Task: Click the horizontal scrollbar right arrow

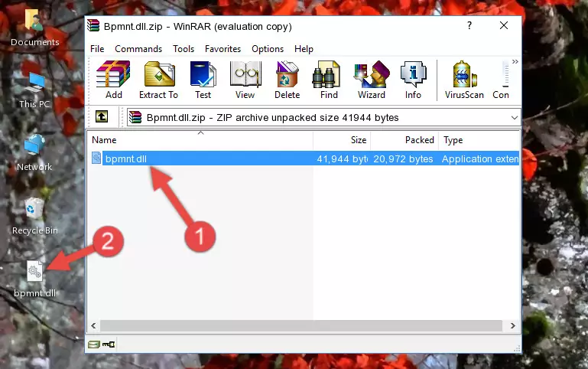Action: (x=512, y=326)
